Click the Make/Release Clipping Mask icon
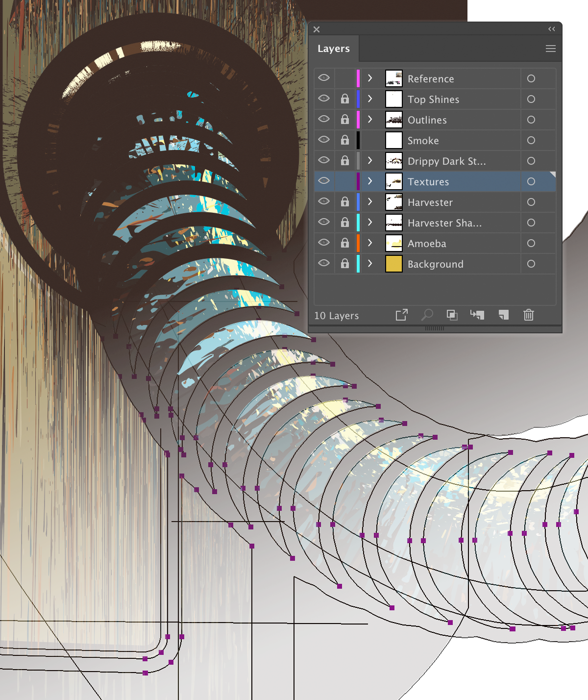The height and width of the screenshot is (700, 588). coord(452,315)
